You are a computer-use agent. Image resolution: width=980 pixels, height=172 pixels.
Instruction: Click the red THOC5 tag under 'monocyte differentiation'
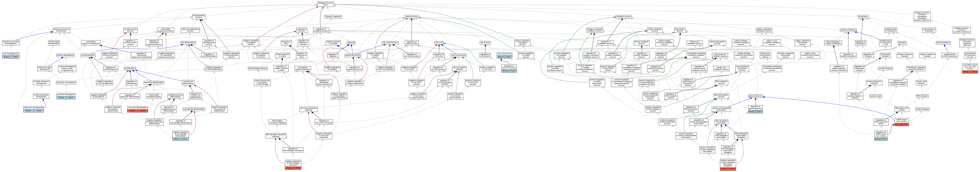(142, 111)
